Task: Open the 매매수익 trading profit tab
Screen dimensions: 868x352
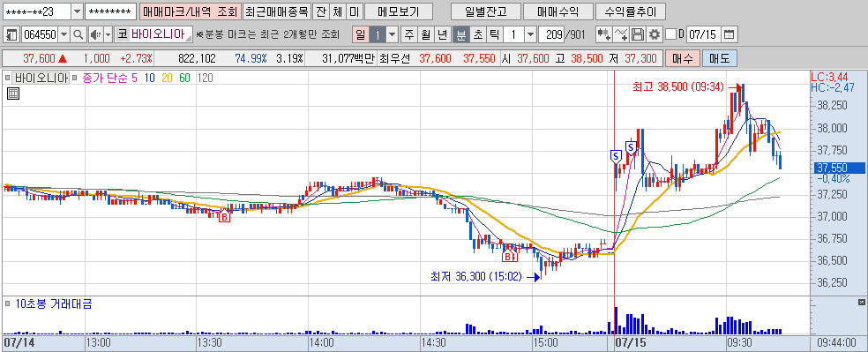Action: (558, 11)
